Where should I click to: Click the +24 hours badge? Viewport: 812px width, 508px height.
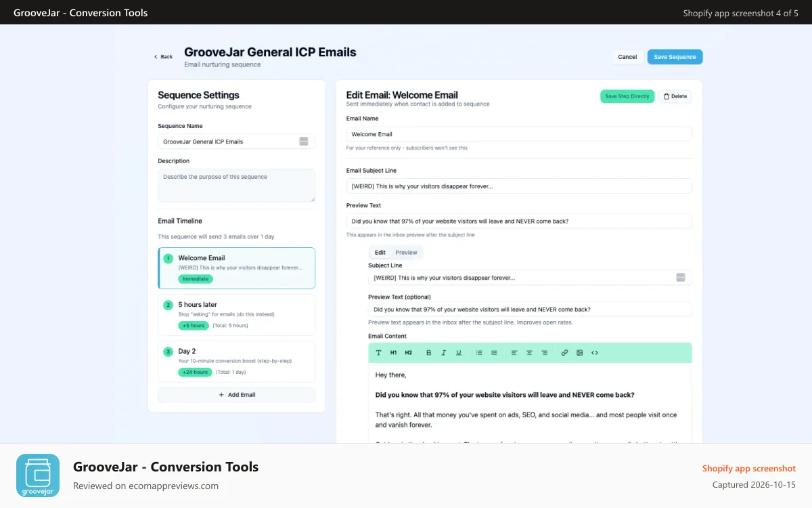[195, 373]
